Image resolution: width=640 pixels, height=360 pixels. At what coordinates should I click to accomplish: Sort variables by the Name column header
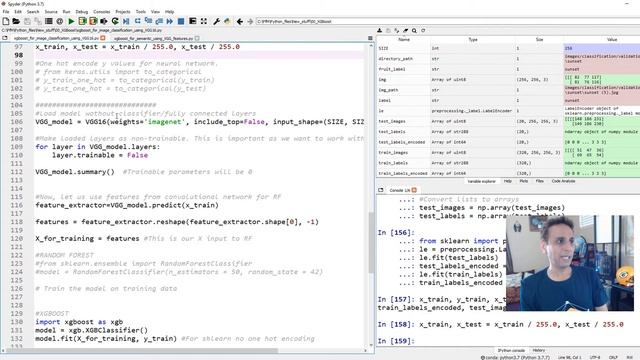404,40
